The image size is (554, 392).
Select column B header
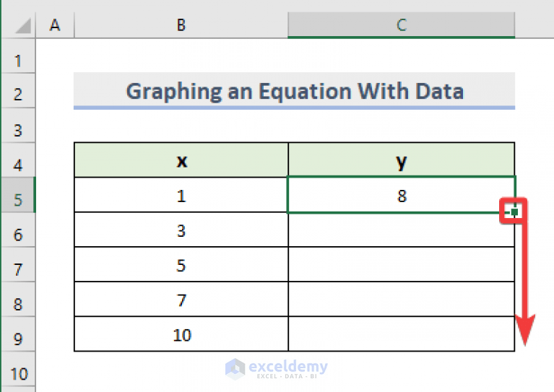(x=181, y=25)
